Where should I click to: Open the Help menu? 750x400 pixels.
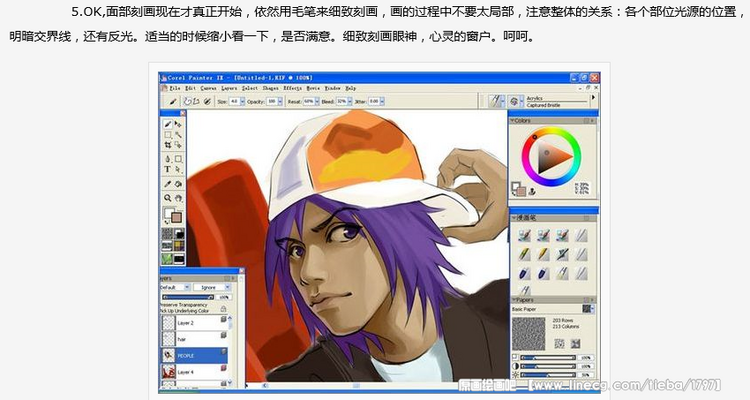[351, 88]
